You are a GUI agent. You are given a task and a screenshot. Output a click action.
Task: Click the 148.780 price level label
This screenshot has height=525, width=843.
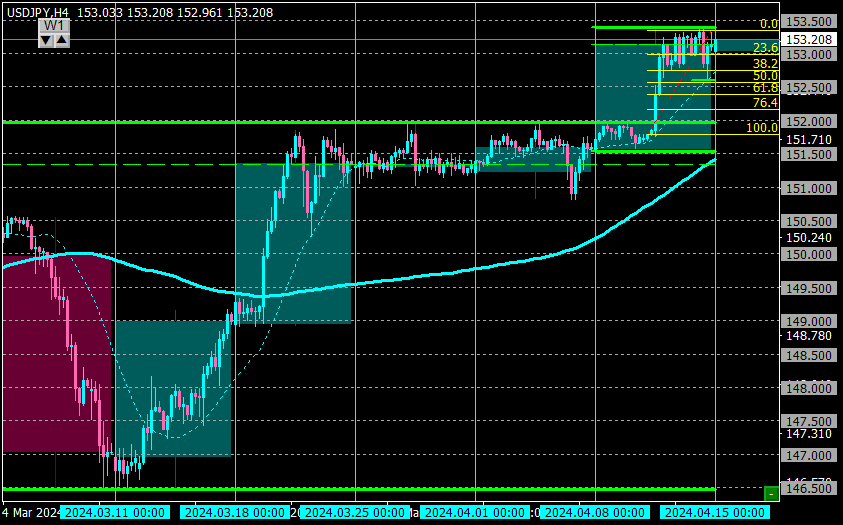point(809,336)
